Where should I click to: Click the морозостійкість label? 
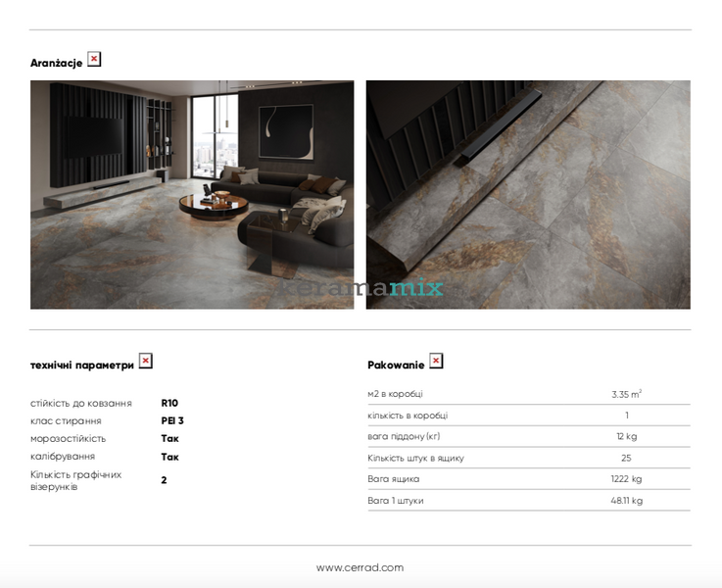pos(69,439)
